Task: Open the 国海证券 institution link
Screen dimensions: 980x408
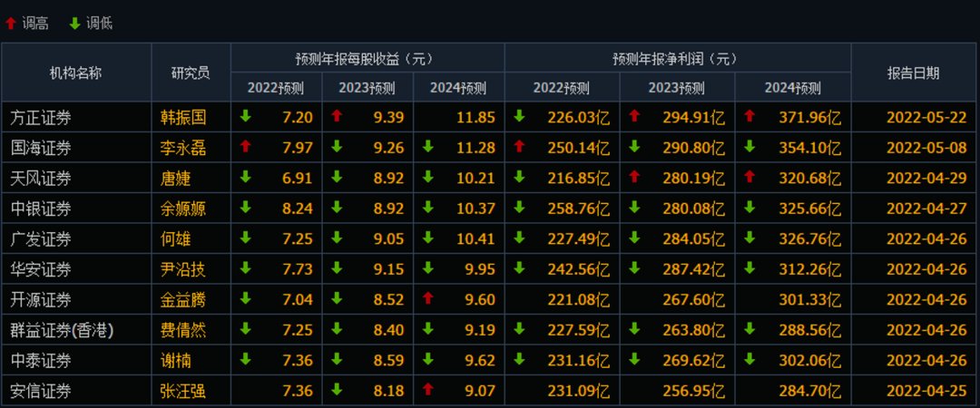Action: [41, 148]
